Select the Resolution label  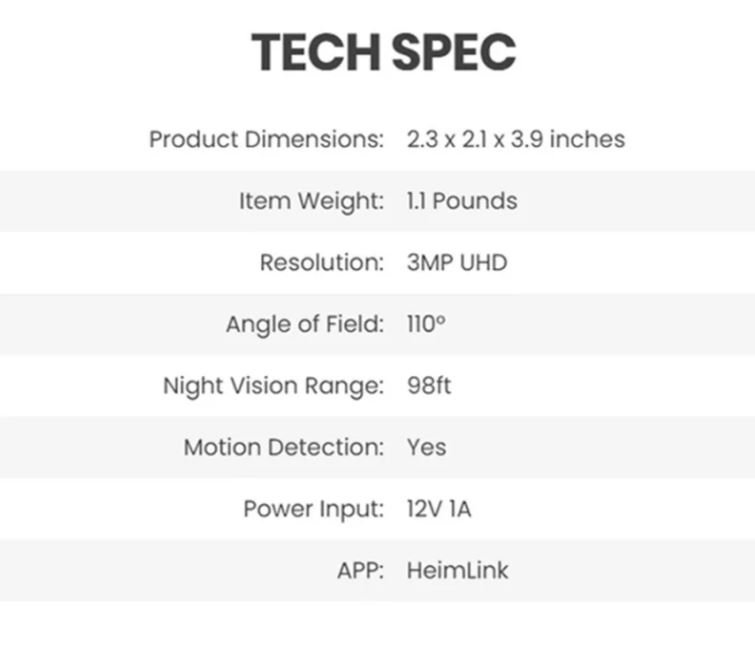click(322, 262)
